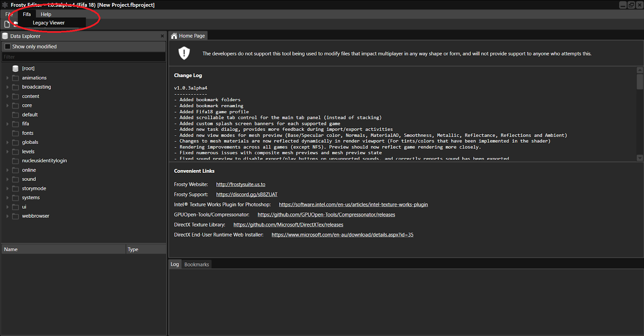Image resolution: width=644 pixels, height=336 pixels.
Task: Expand the animations folder
Action: coord(7,78)
